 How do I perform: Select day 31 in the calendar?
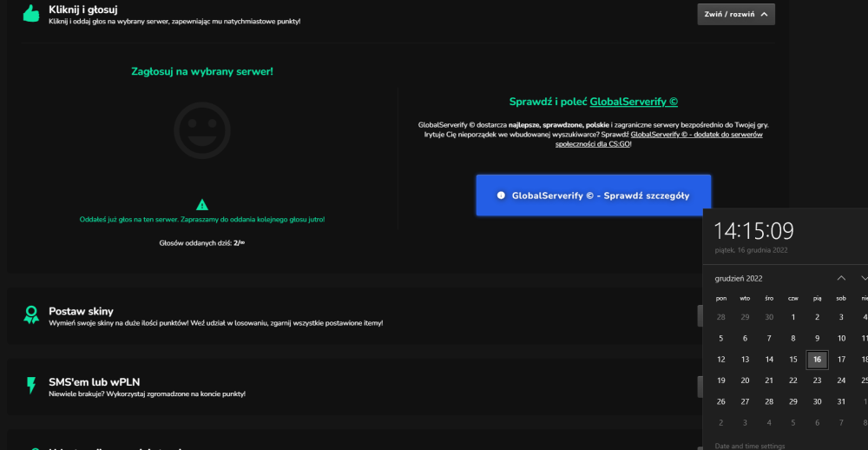(841, 401)
